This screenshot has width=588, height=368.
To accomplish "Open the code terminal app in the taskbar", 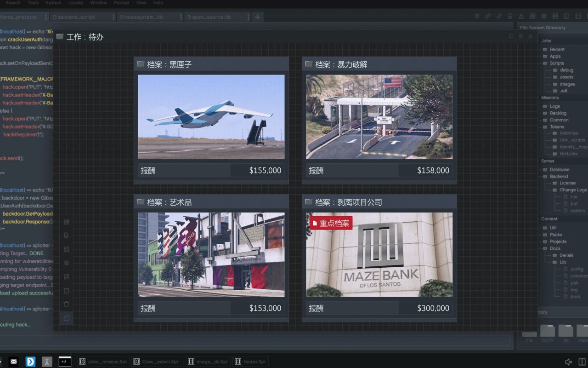I will (x=65, y=362).
